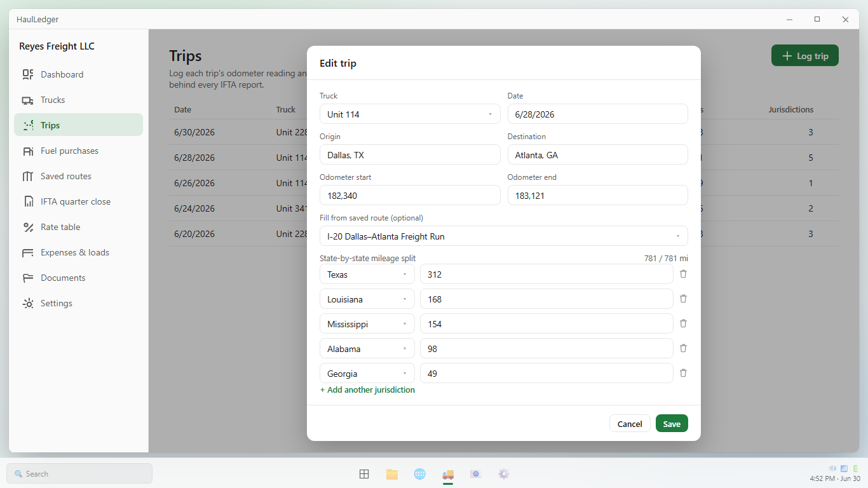Screen dimensions: 868x488
Task: Open the Truck dropdown showing Unit 114
Action: coord(410,114)
